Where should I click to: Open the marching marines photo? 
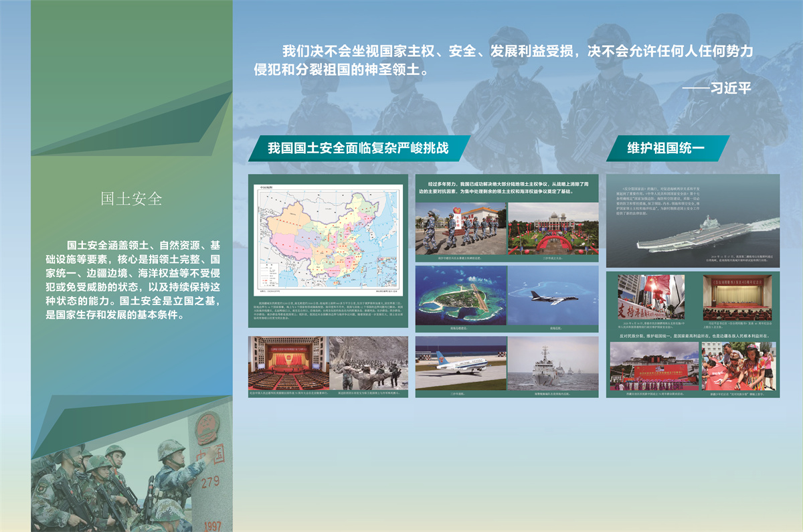pyautogui.click(x=460, y=228)
